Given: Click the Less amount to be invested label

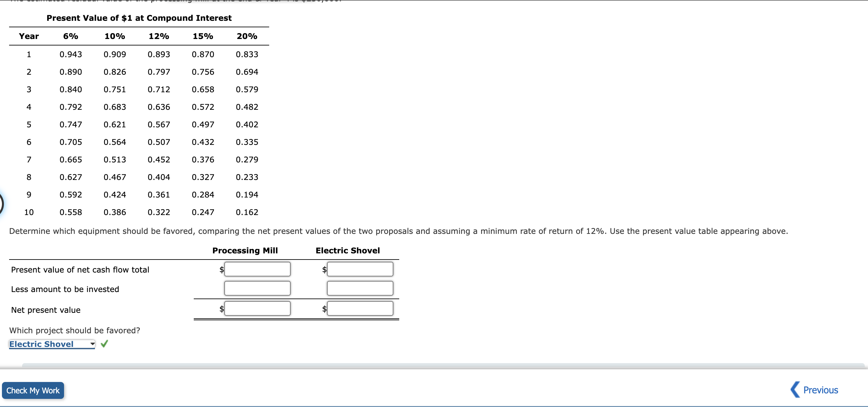Looking at the screenshot, I should click(x=65, y=289).
